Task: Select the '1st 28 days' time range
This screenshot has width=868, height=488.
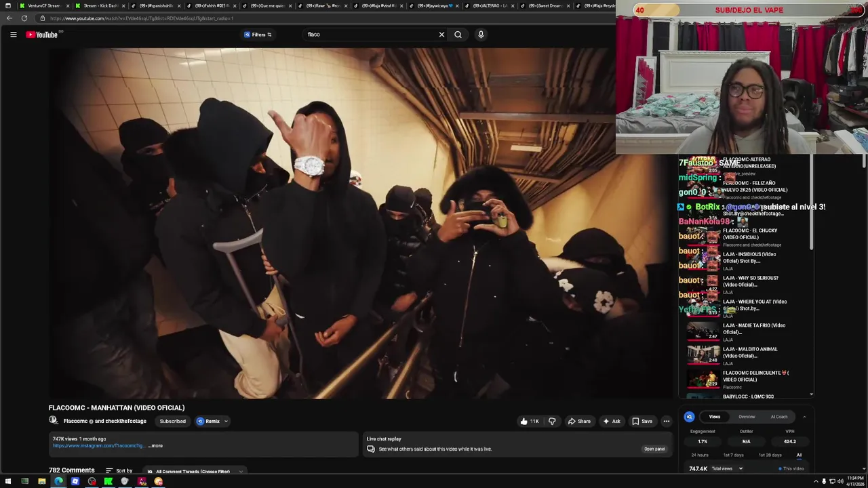Action: pos(770,455)
